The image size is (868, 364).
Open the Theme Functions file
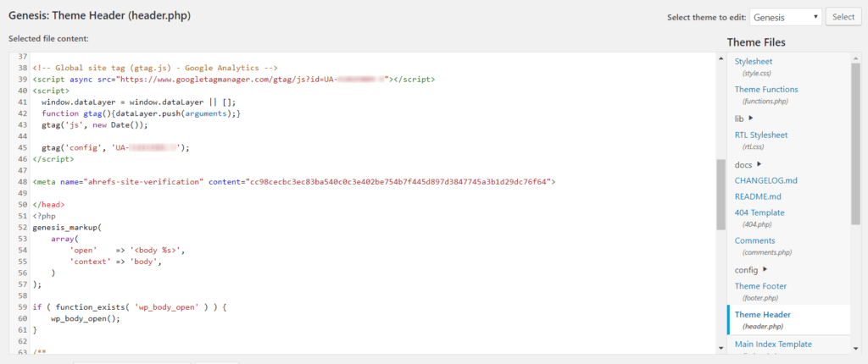point(766,89)
